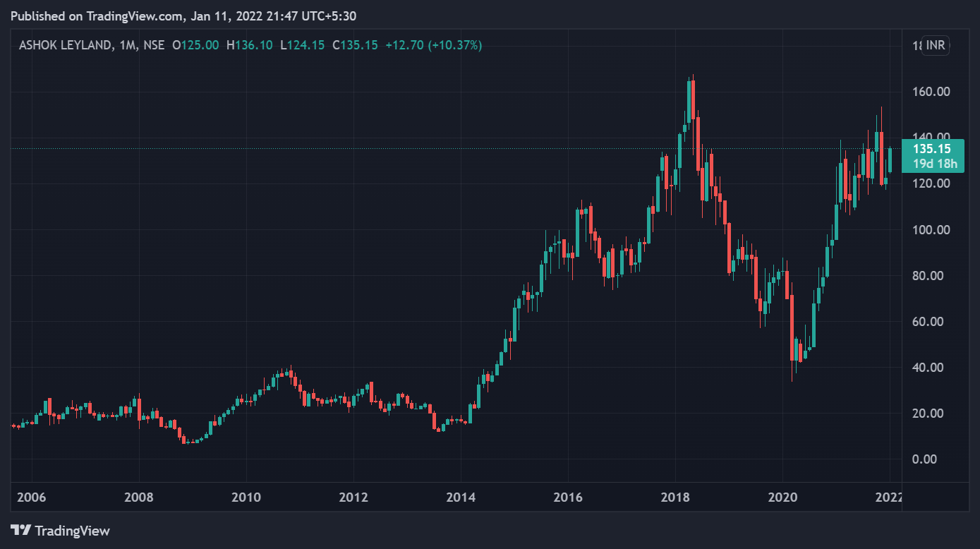Click the high value H136.10

(x=249, y=45)
